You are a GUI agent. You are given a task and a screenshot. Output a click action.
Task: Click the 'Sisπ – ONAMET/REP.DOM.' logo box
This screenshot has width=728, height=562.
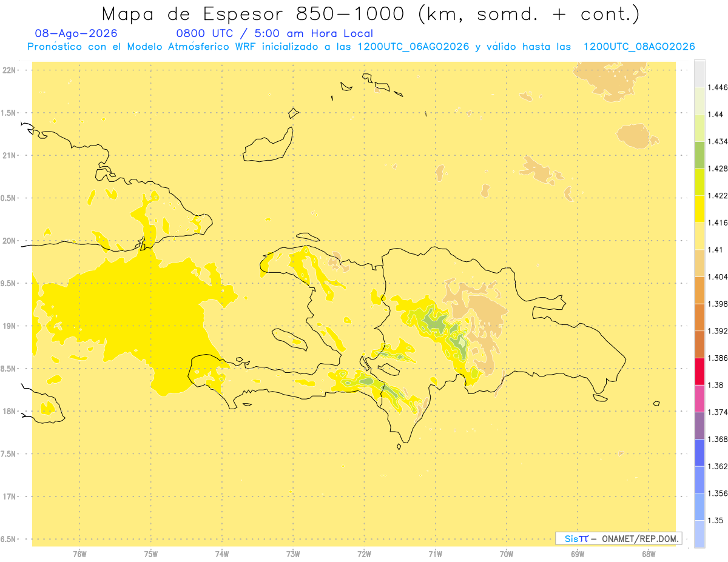[619, 538]
